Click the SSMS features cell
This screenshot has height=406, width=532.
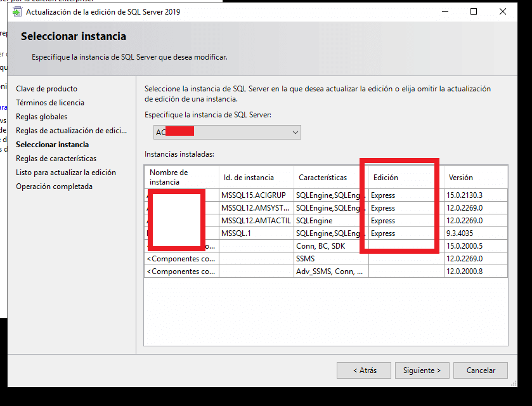click(331, 259)
